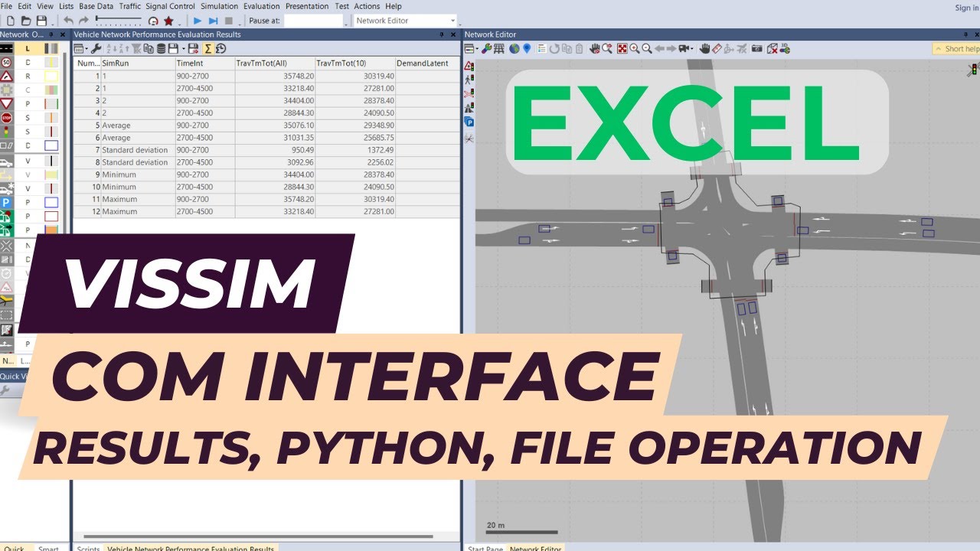Select the SimRun column header
980x551 pixels.
(x=138, y=64)
